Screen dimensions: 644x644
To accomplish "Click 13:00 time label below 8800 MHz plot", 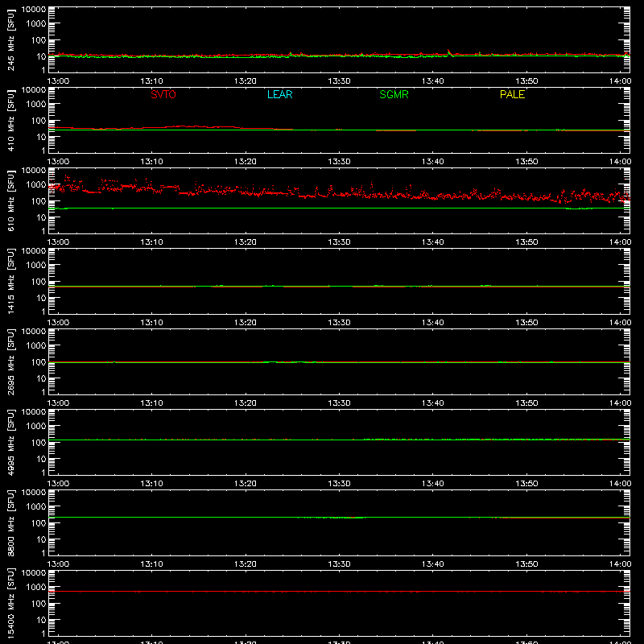I will pos(58,564).
